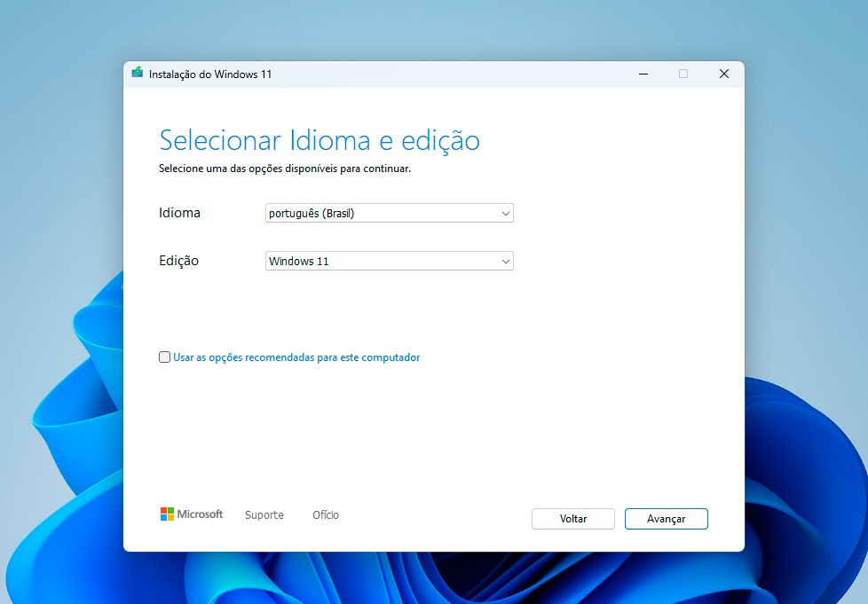Click the greyed-out maximize button
Viewport: 868px width, 604px height.
[x=683, y=74]
